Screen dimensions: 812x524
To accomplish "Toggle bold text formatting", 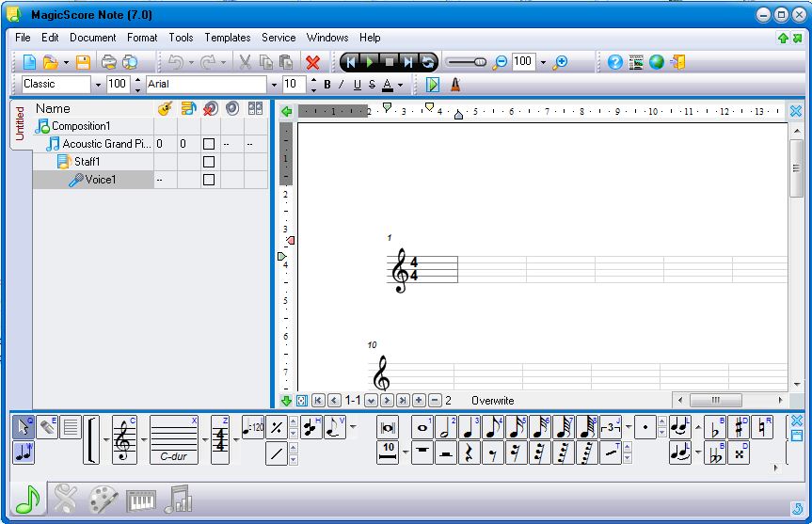I will (327, 85).
